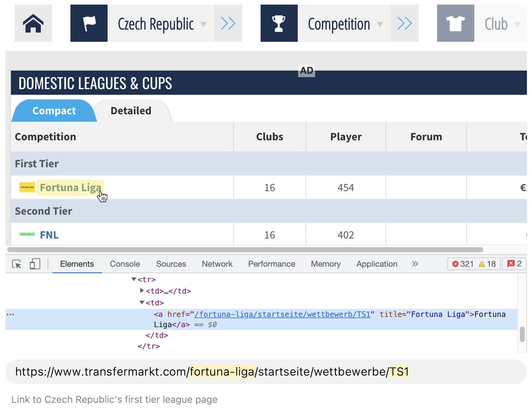532x411 pixels.
Task: Open the Console tab in DevTools
Action: pos(125,264)
